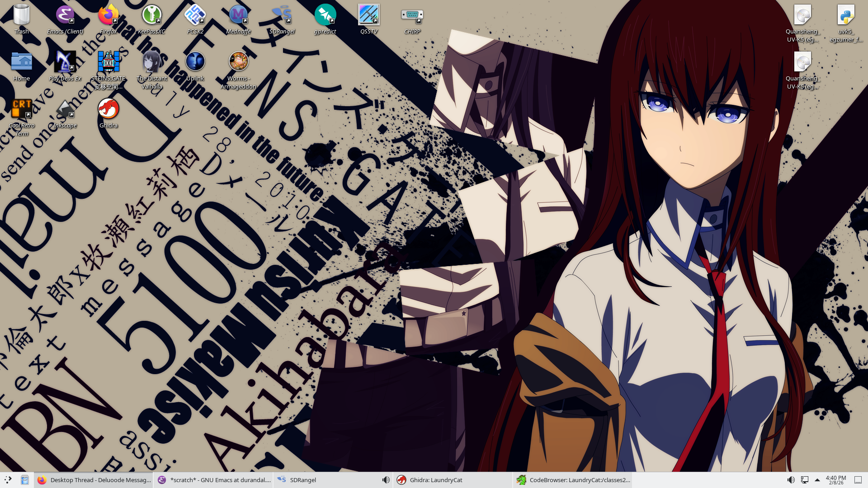Click the taskbar icon beside the launcher
Viewport: 868px width, 488px height.
point(25,480)
